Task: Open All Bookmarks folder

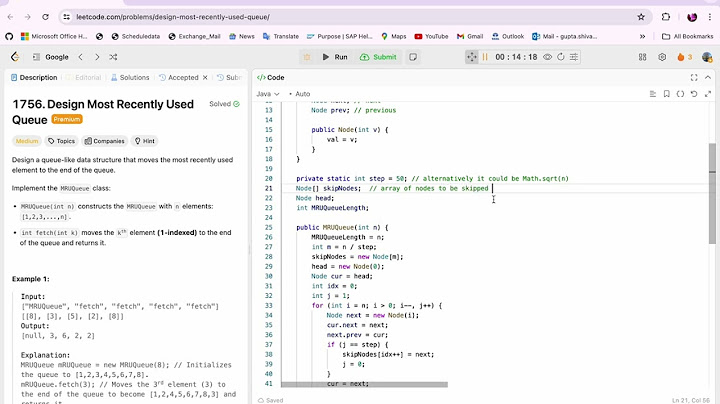Action: 687,36
